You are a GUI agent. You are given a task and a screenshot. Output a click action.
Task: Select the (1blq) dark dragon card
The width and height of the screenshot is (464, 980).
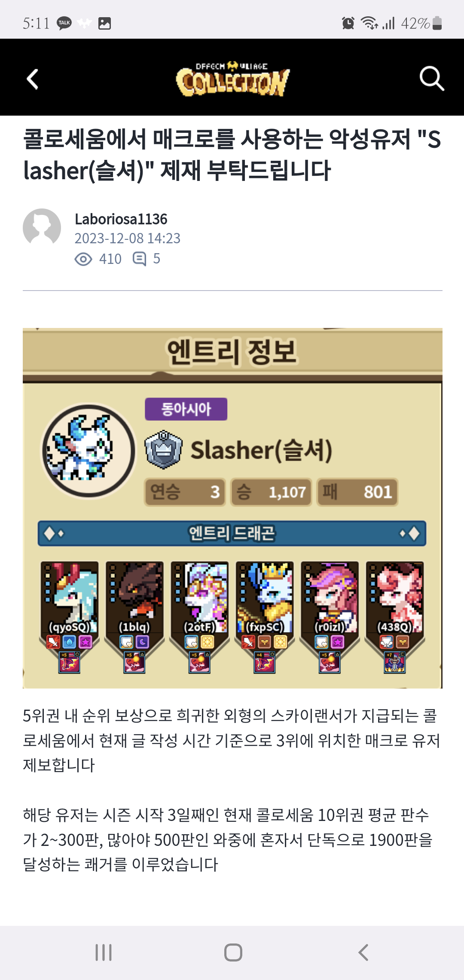click(134, 617)
